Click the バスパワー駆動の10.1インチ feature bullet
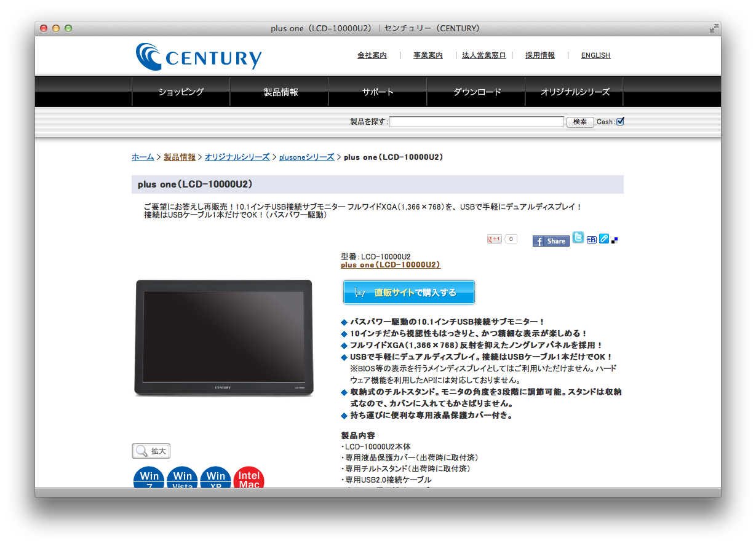756x546 pixels. click(447, 322)
